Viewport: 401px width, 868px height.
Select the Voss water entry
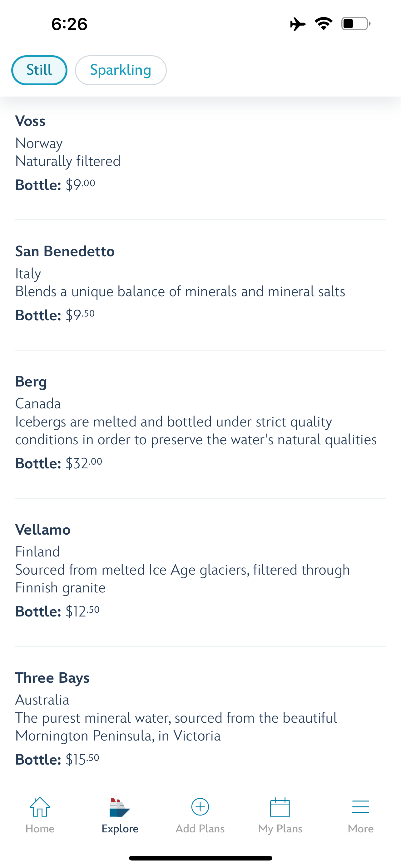30,121
